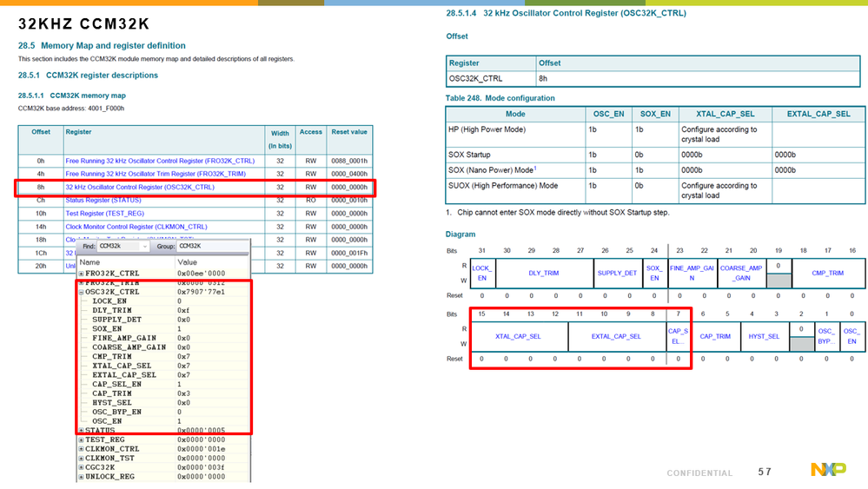Select the CMP_TRIM field row
Screen dimensions: 868x489
(163, 357)
